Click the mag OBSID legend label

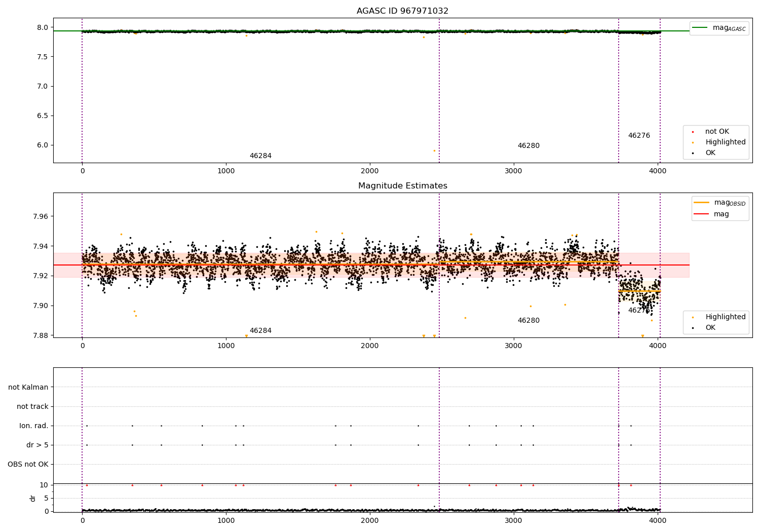730,203
